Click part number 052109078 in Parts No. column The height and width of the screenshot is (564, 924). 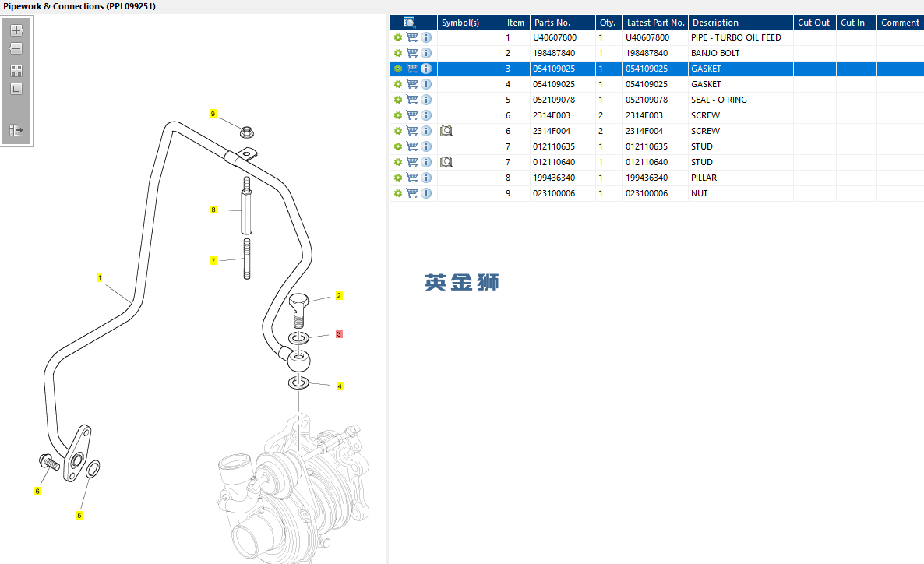click(554, 100)
